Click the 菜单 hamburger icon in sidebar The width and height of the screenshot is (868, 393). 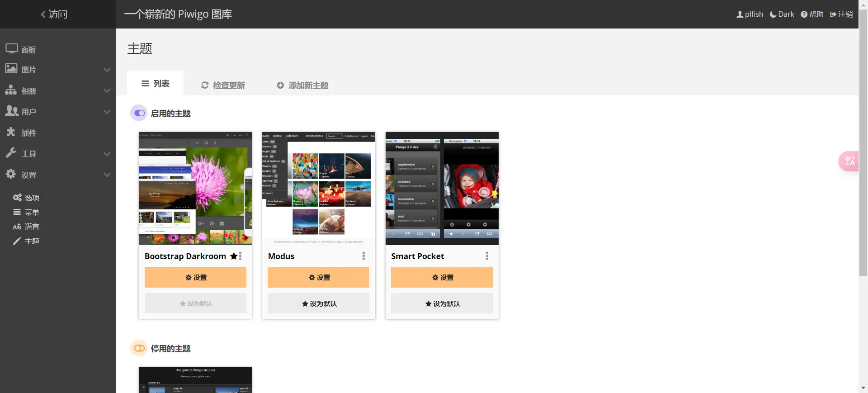(17, 212)
